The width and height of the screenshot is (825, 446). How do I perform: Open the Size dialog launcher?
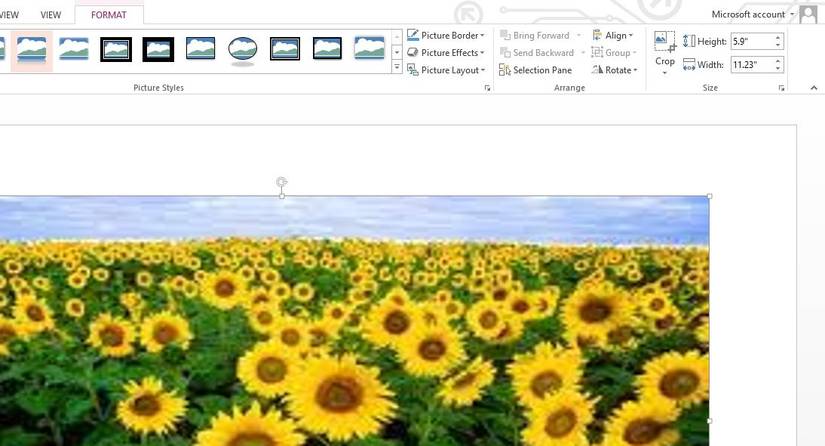click(781, 88)
